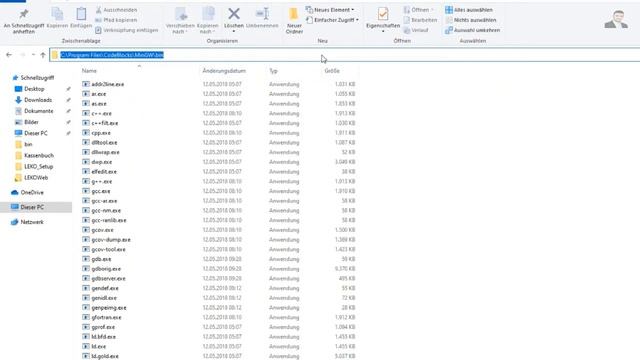The height and width of the screenshot is (360, 640).
Task: Open the Kassenbuch folder in the sidebar
Action: [x=38, y=156]
